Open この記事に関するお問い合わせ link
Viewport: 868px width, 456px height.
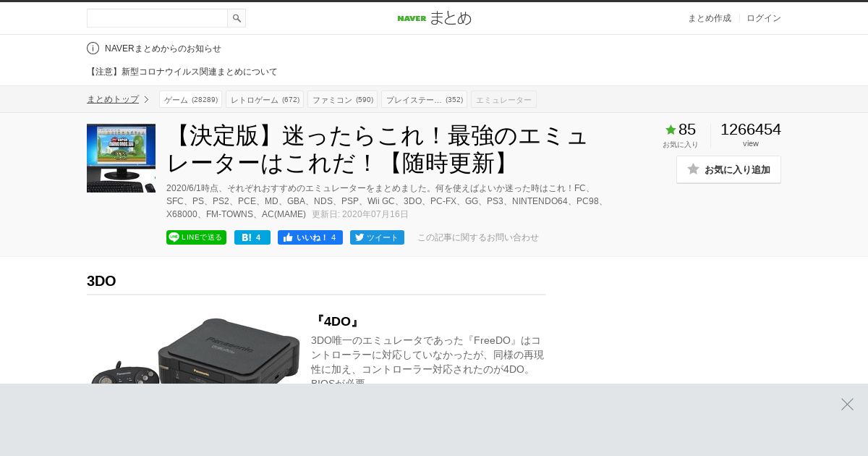click(x=478, y=237)
